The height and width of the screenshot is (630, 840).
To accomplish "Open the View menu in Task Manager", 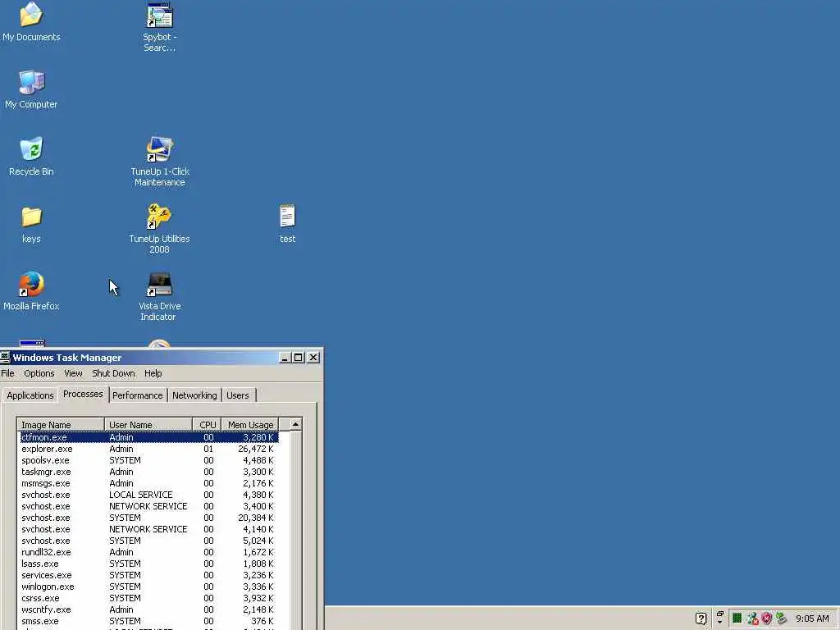I will click(x=73, y=373).
